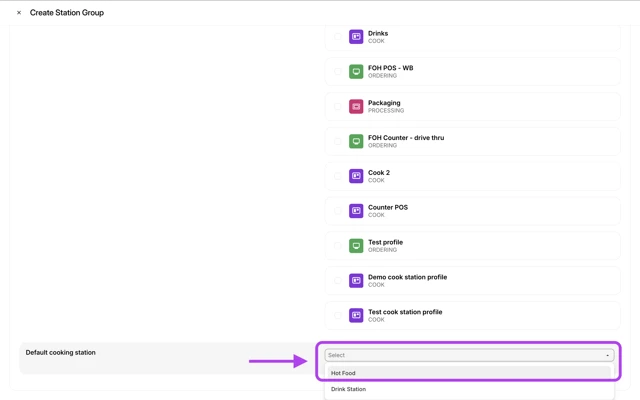The width and height of the screenshot is (640, 400).
Task: Click the caret arrow of the Select box
Action: click(x=607, y=355)
